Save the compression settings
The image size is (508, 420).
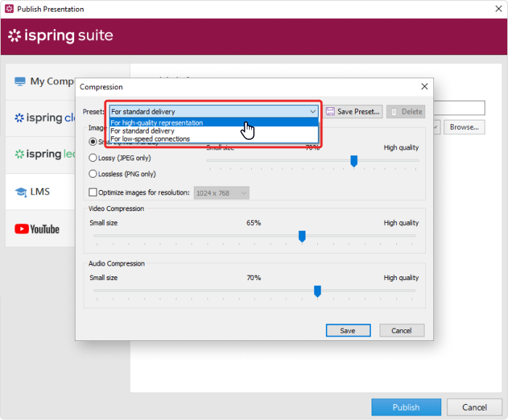348,331
